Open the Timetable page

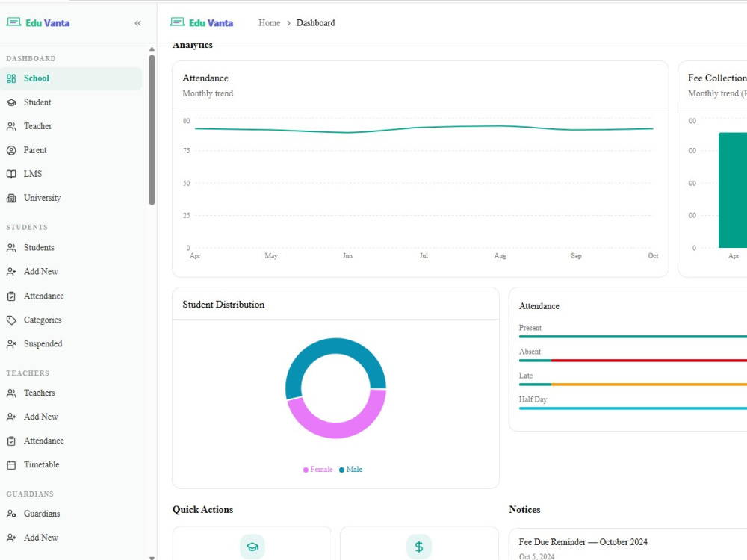(72, 464)
